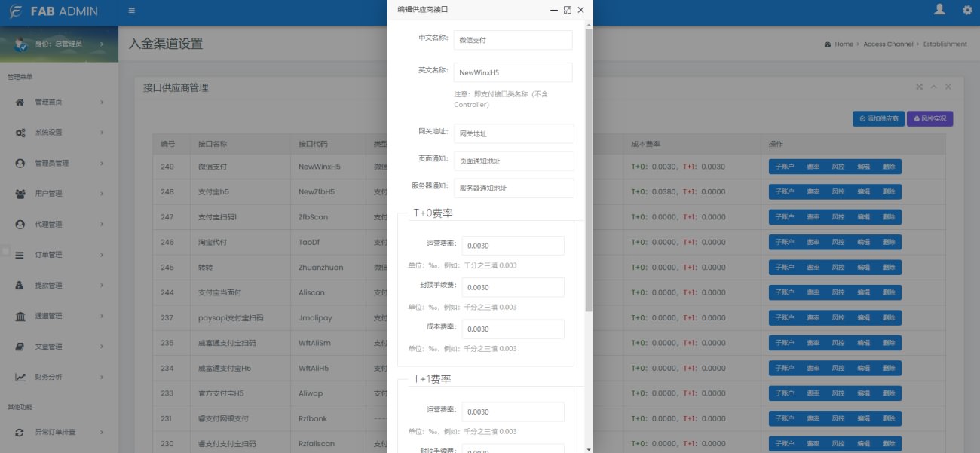Image resolution: width=980 pixels, height=453 pixels.
Task: Click the 网关地址 input field
Action: pyautogui.click(x=514, y=133)
